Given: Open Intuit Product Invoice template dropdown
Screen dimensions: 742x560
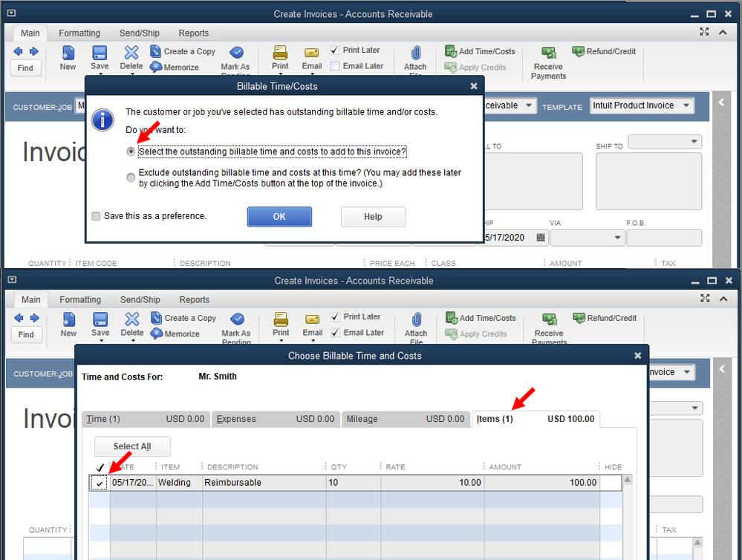Looking at the screenshot, I should coord(686,105).
